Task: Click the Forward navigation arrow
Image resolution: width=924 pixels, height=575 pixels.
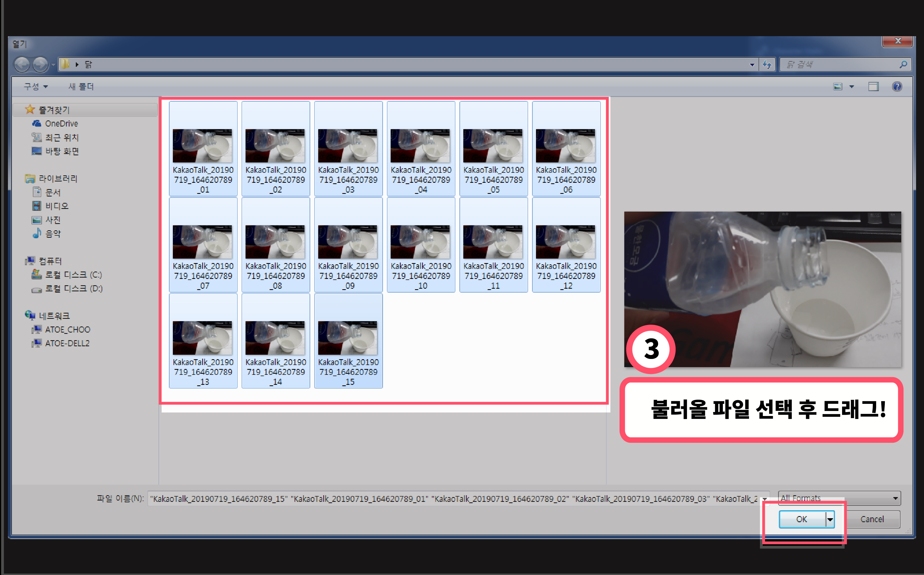Action: (x=40, y=64)
